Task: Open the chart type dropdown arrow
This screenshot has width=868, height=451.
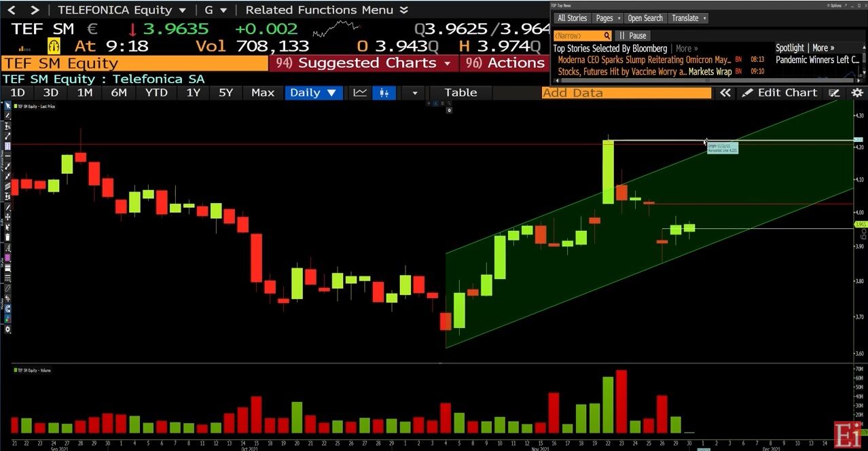Action: (414, 93)
